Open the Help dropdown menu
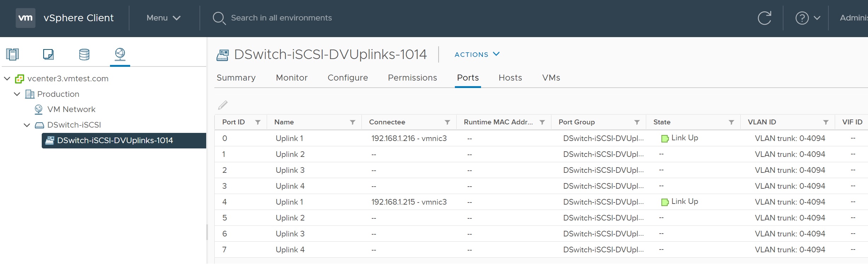Image resolution: width=868 pixels, height=264 pixels. (807, 18)
